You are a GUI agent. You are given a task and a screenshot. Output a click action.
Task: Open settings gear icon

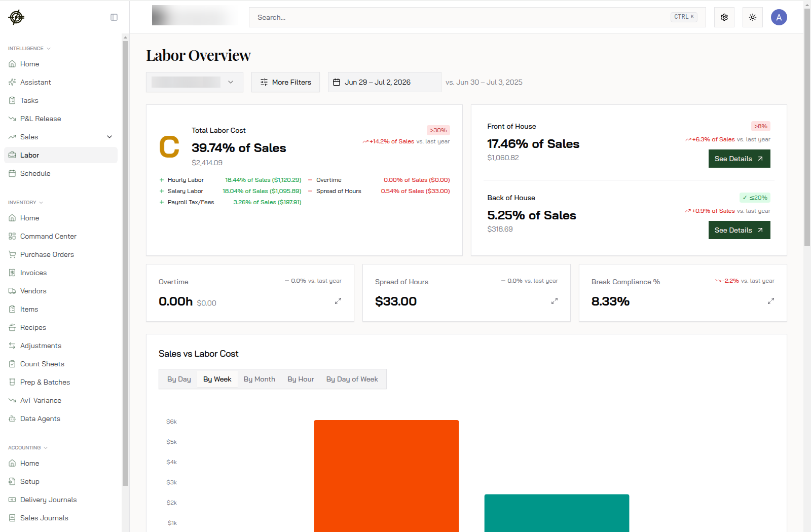[724, 17]
